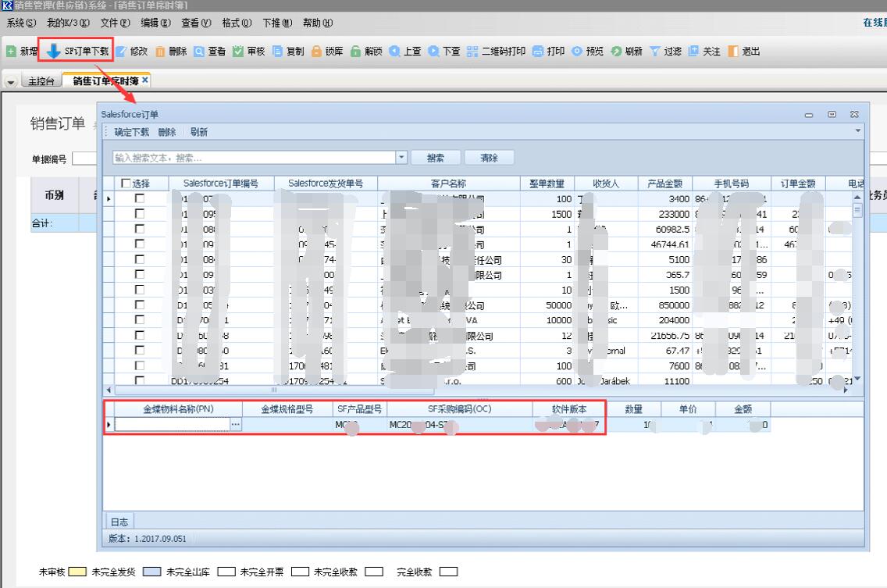Sort by the 整单数量 column header

tap(547, 184)
